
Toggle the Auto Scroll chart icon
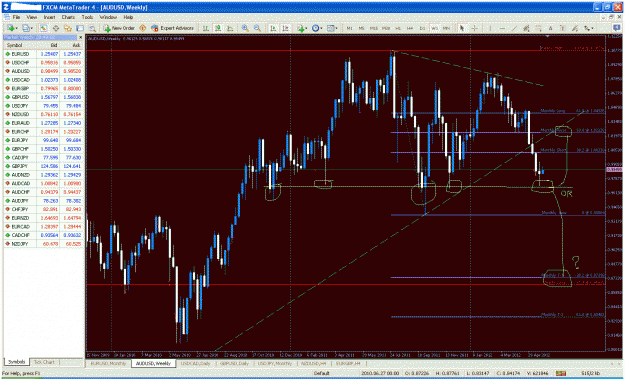pyautogui.click(x=273, y=28)
